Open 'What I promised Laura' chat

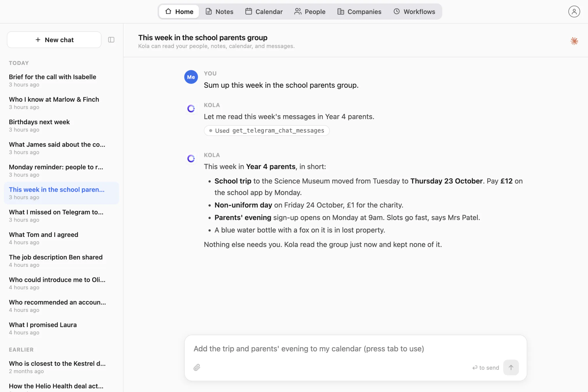61,328
